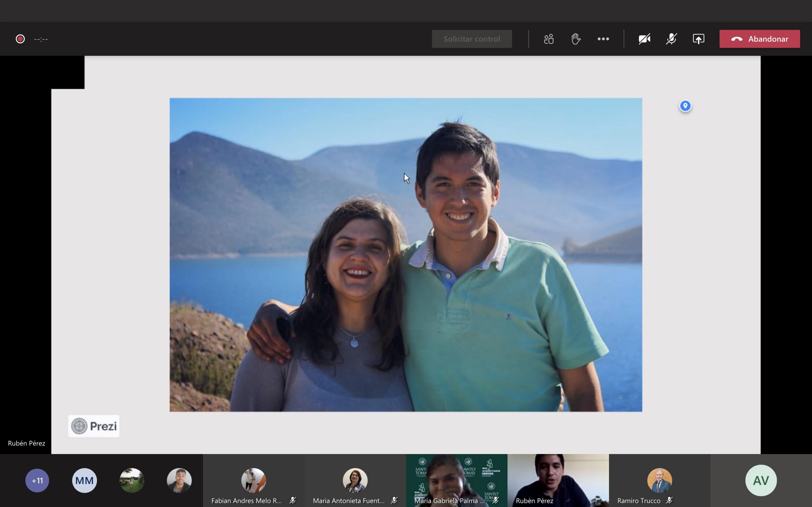Screen dimensions: 812x507
Task: Click the blue location pin marker
Action: [685, 106]
